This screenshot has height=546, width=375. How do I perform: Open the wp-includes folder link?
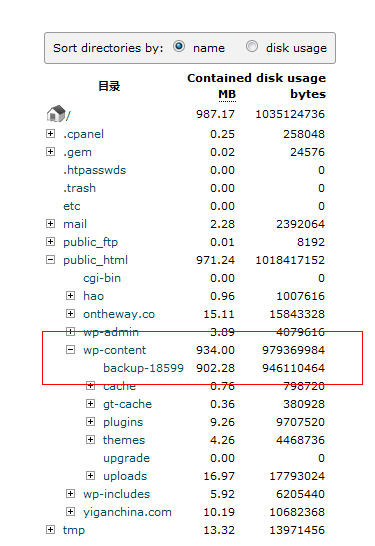(x=117, y=494)
